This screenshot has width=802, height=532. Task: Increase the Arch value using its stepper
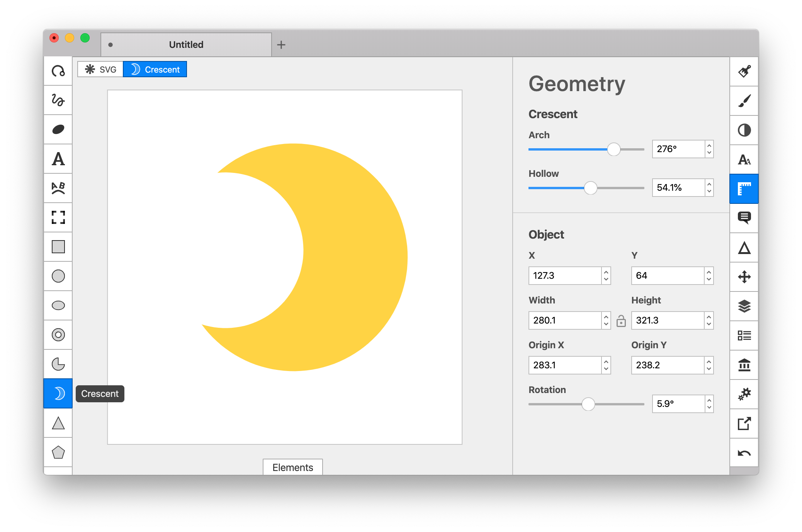tap(709, 146)
